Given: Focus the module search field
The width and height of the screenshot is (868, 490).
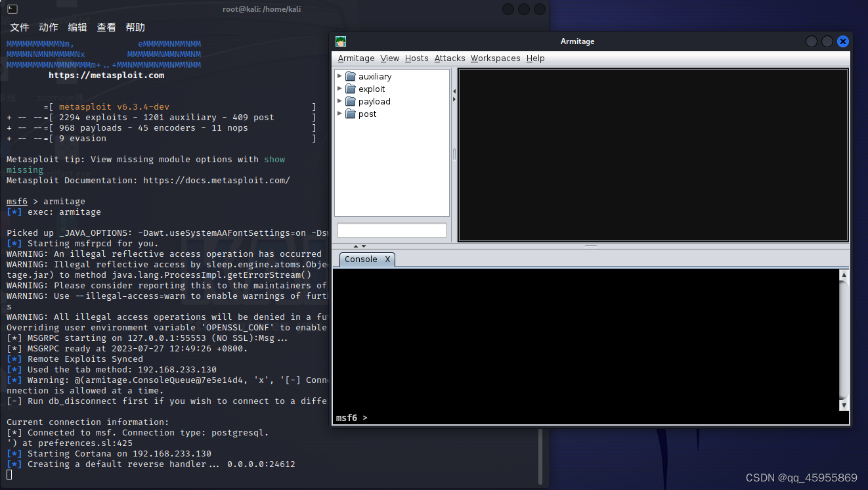Looking at the screenshot, I should tap(392, 231).
